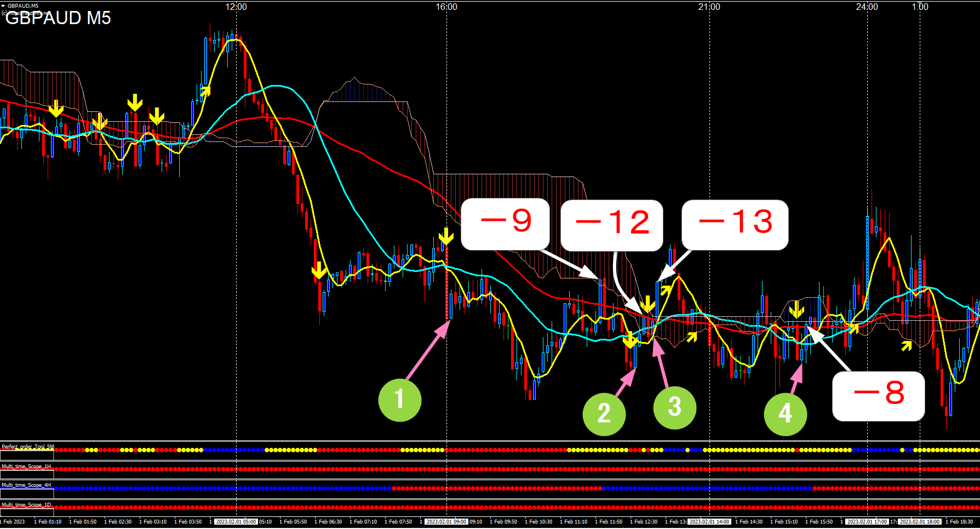The width and height of the screenshot is (980, 529).
Task: Click the 1 Feb 15:10 axis label
Action: tap(784, 522)
